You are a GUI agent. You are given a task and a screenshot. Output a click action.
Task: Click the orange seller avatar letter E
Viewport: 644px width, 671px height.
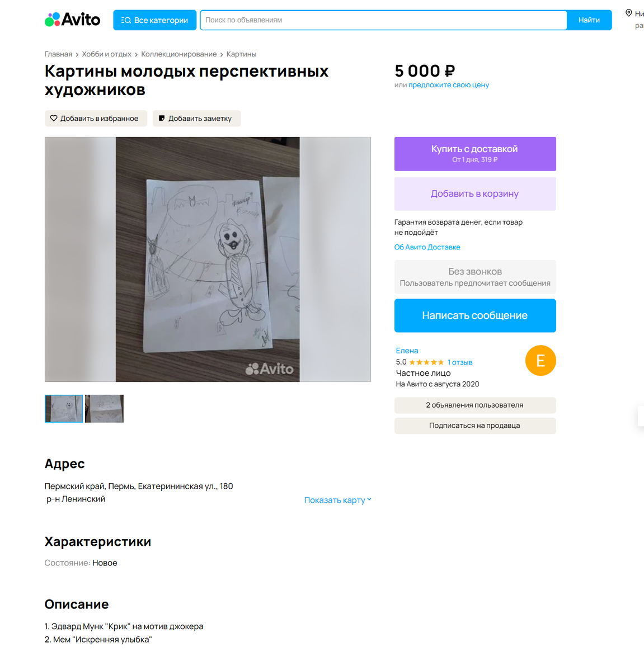[x=540, y=361]
